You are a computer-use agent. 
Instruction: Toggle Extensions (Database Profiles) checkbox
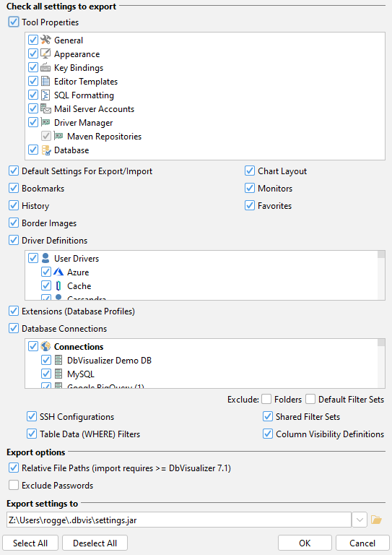pyautogui.click(x=14, y=311)
